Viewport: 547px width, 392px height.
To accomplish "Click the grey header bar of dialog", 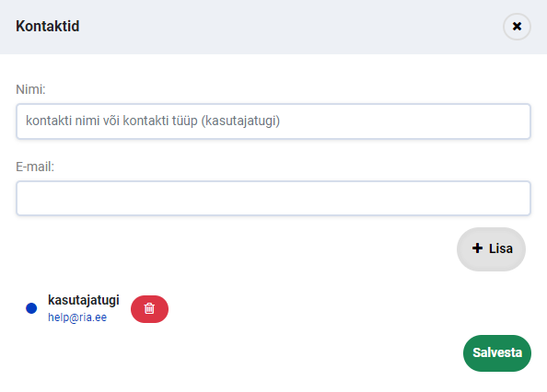I will tap(273, 27).
